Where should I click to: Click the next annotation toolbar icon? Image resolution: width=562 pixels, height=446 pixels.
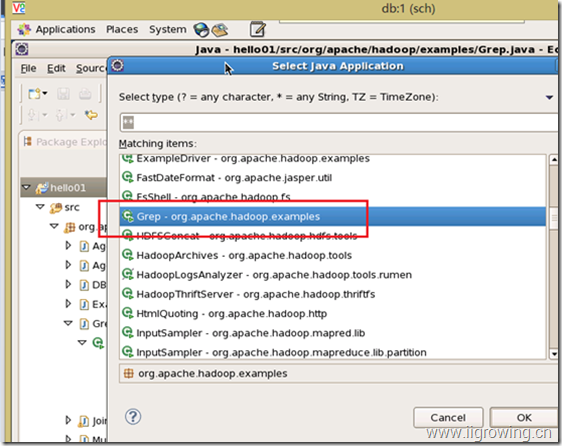32,115
